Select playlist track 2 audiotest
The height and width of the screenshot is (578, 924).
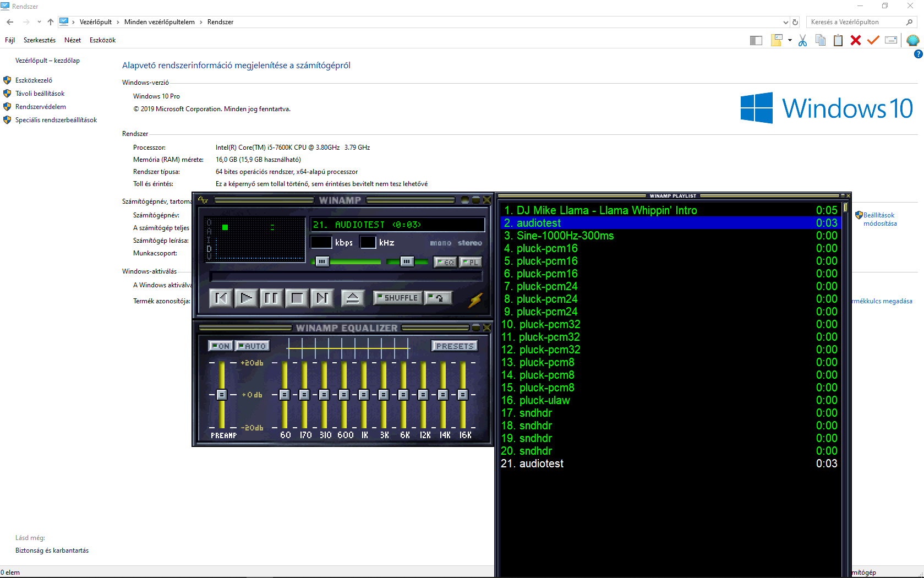[x=669, y=223]
